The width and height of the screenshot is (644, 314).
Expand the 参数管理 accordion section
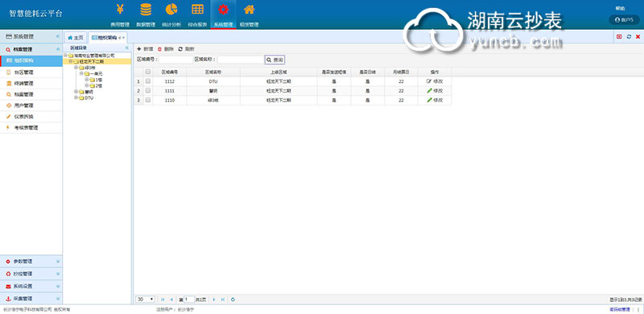pos(31,262)
